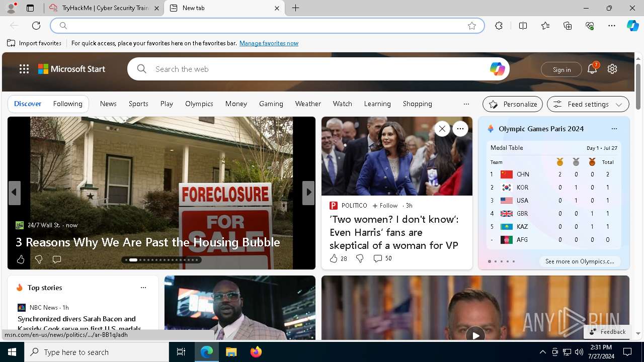
Task: Open the Sports category
Action: [x=138, y=104]
